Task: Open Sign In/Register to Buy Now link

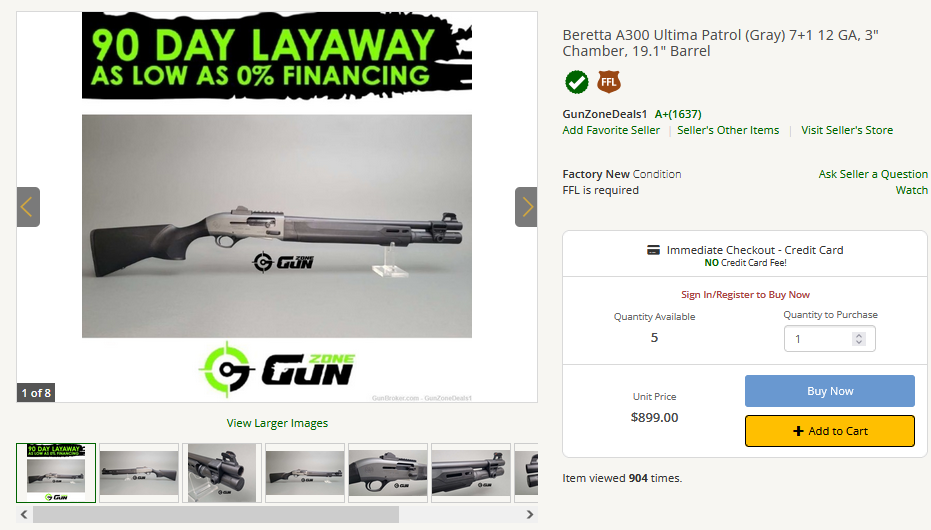Action: pos(745,294)
